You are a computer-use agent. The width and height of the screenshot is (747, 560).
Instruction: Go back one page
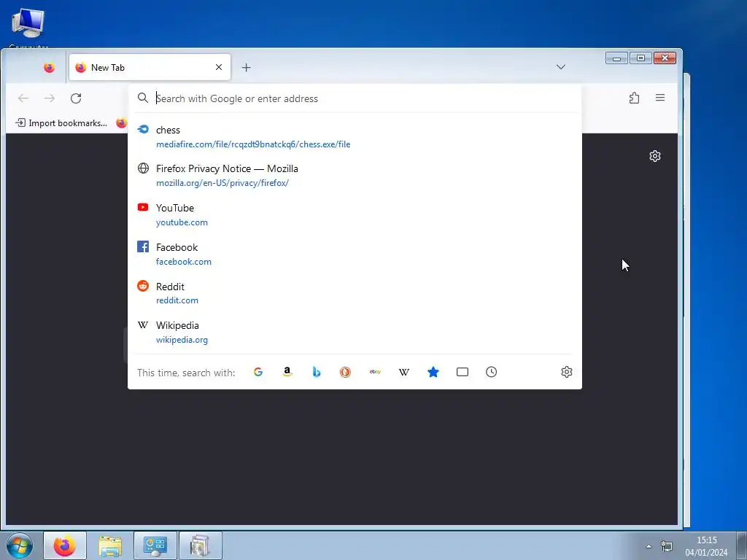click(23, 98)
